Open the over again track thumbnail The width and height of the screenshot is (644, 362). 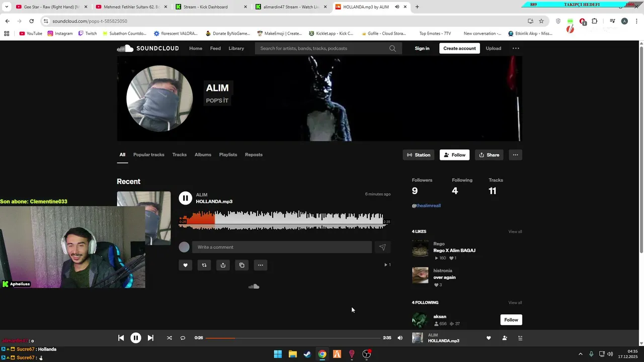point(420,275)
